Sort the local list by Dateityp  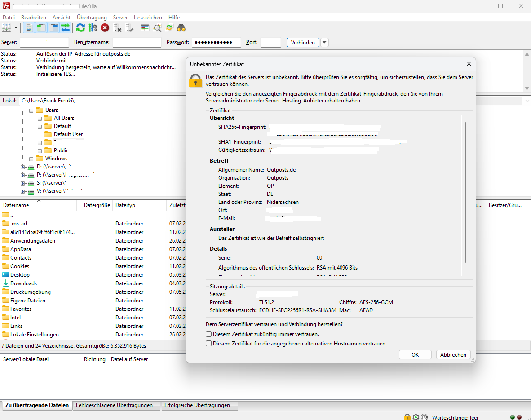coord(140,205)
